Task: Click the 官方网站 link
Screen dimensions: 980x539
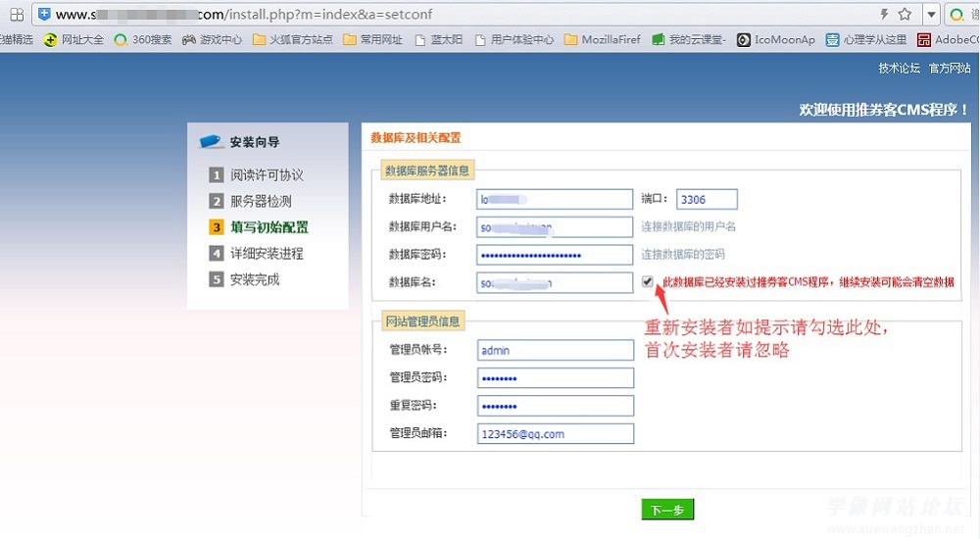Action: pyautogui.click(x=949, y=69)
